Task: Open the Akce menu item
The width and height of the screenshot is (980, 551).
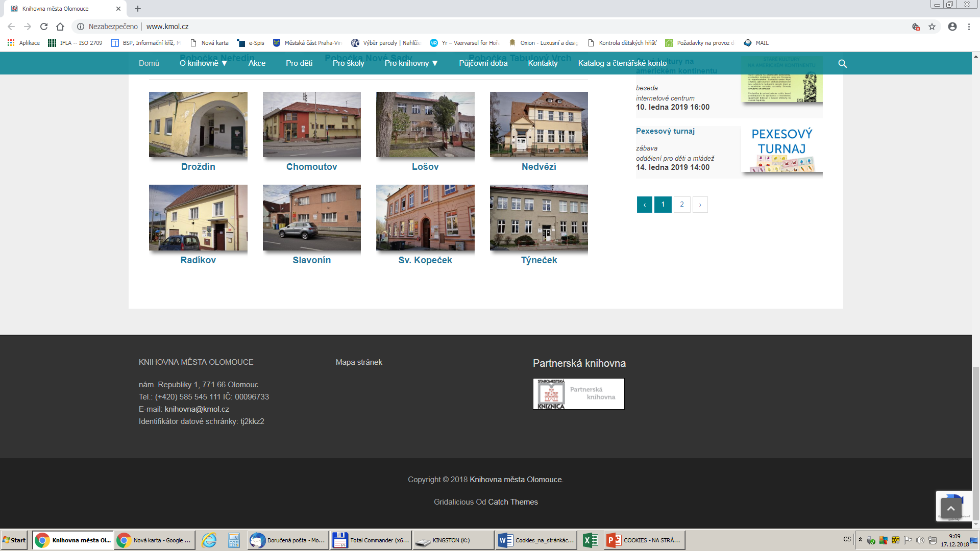Action: [x=257, y=63]
